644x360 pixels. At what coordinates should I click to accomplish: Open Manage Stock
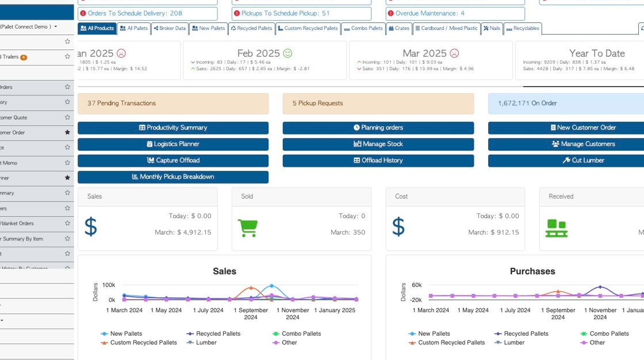pyautogui.click(x=378, y=144)
